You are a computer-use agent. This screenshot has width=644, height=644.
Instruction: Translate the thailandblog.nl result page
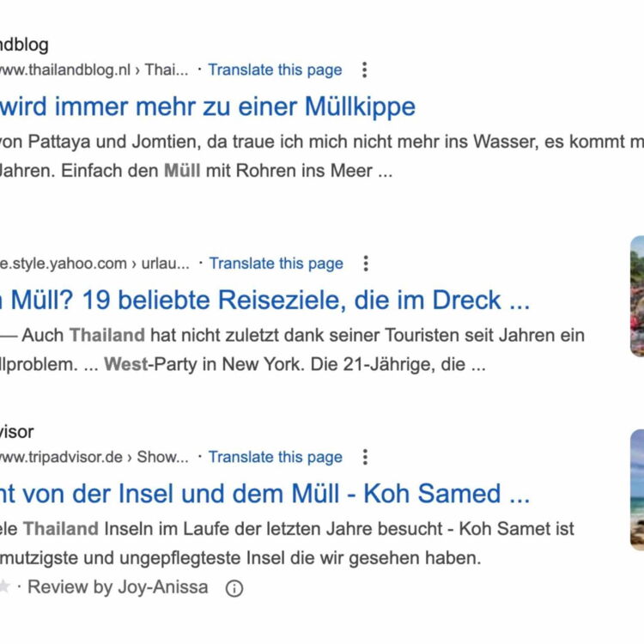click(275, 70)
